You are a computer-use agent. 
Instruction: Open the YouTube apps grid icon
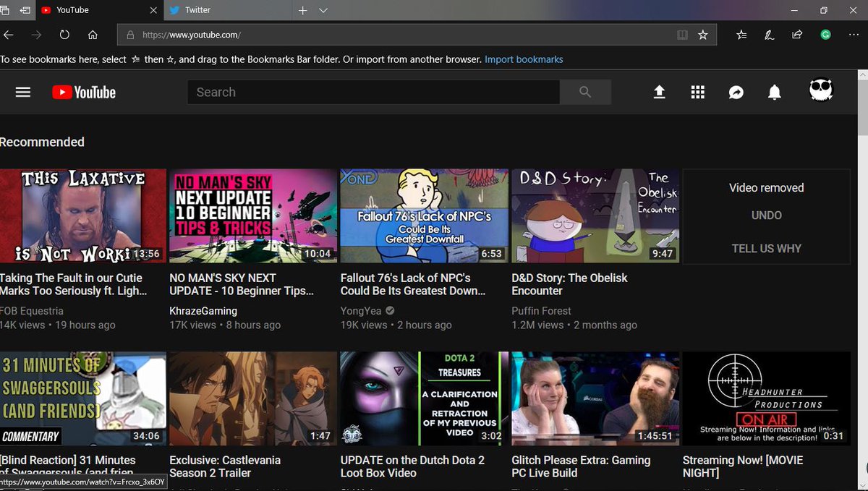[697, 92]
